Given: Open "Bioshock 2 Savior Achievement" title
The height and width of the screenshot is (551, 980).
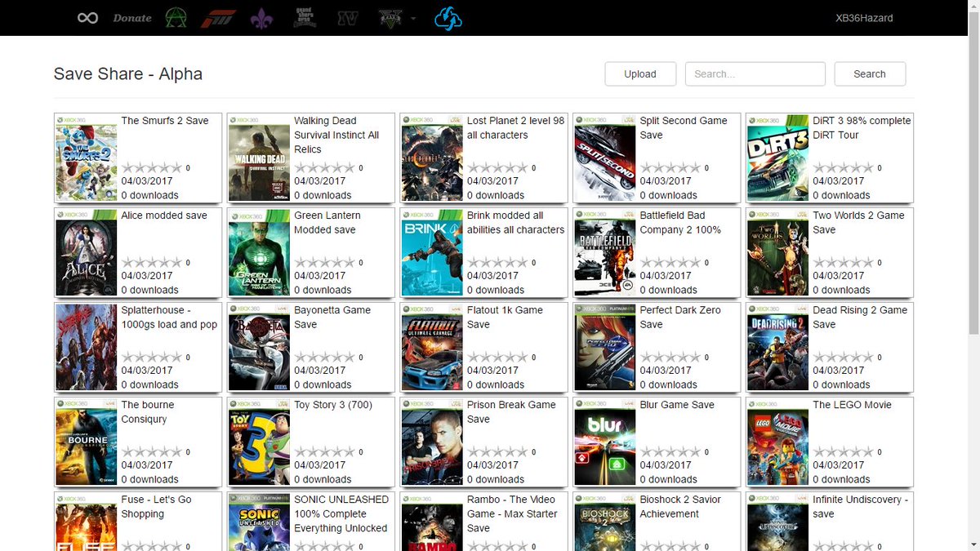Looking at the screenshot, I should click(680, 507).
